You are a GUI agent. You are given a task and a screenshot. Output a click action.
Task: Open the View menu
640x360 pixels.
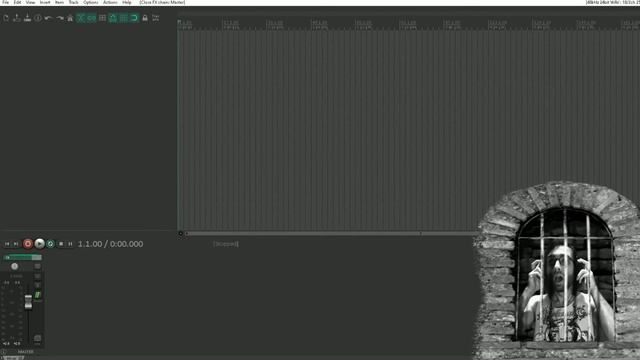click(x=30, y=2)
